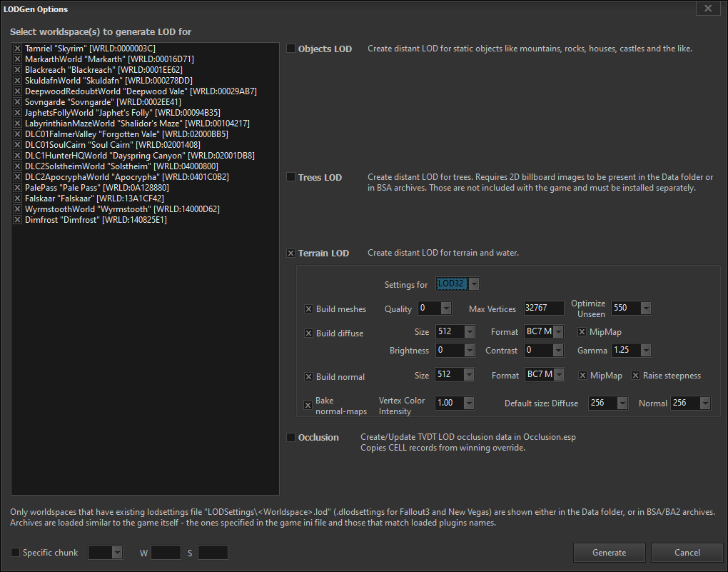Select the Blackreach [WRLD:0001EE62] row text

[103, 70]
